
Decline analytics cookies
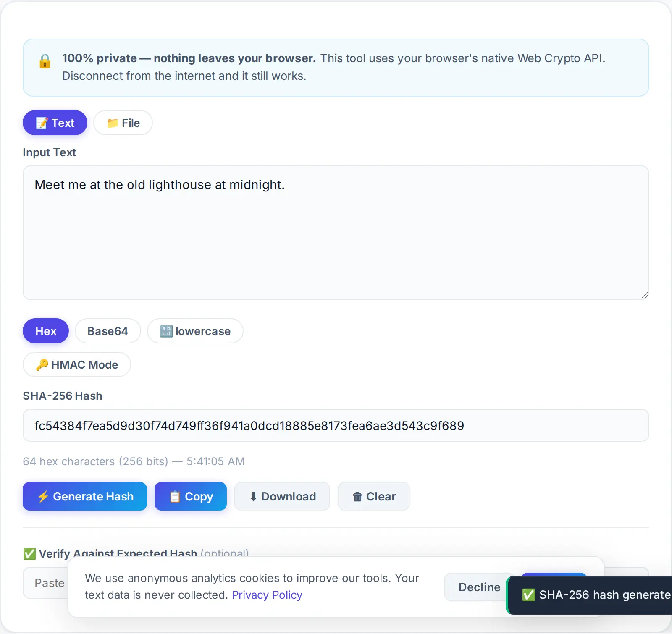[x=479, y=587]
